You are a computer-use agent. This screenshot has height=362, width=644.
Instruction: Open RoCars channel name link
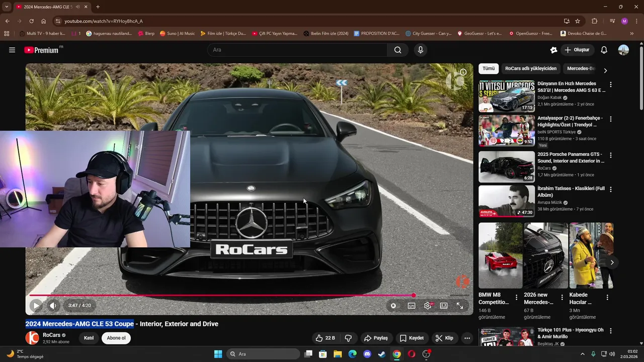pos(51,335)
